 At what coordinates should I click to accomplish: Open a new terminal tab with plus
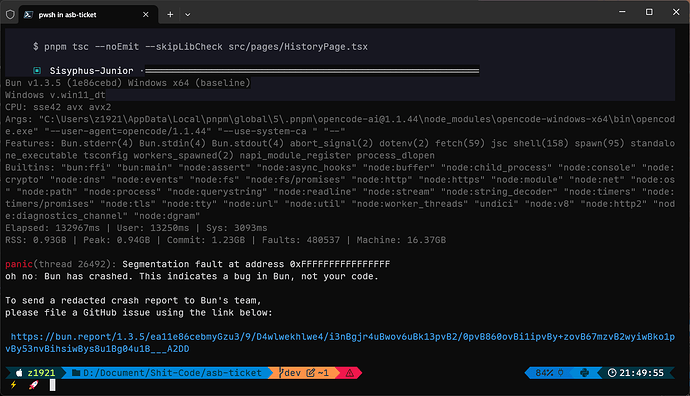pos(170,15)
